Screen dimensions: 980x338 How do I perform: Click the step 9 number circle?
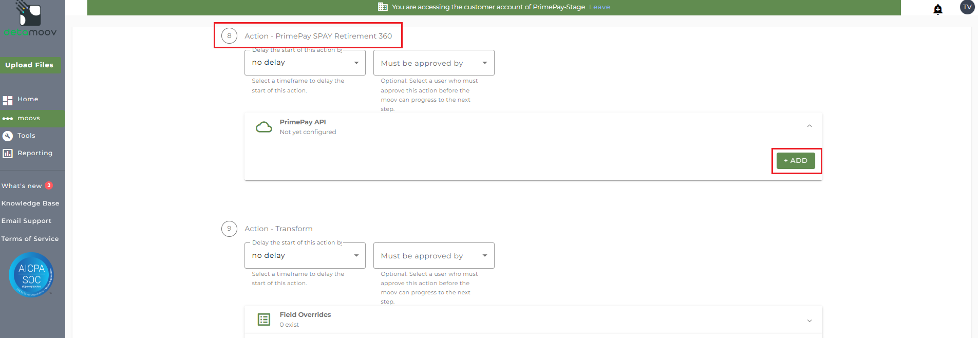point(229,229)
